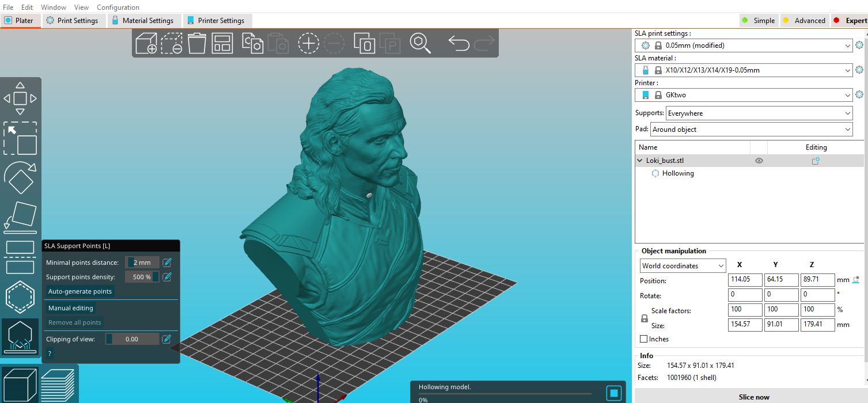
Task: Switch to Advanced mode
Action: 803,21
